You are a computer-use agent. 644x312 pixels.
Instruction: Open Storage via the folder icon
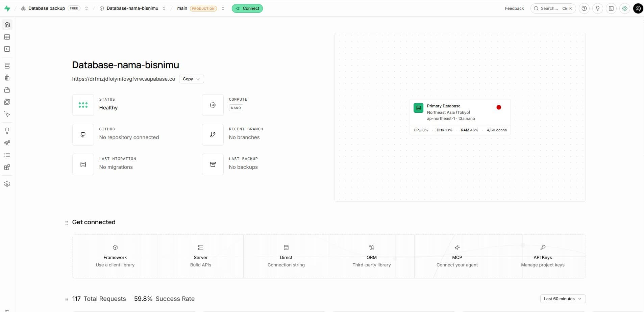[7, 90]
